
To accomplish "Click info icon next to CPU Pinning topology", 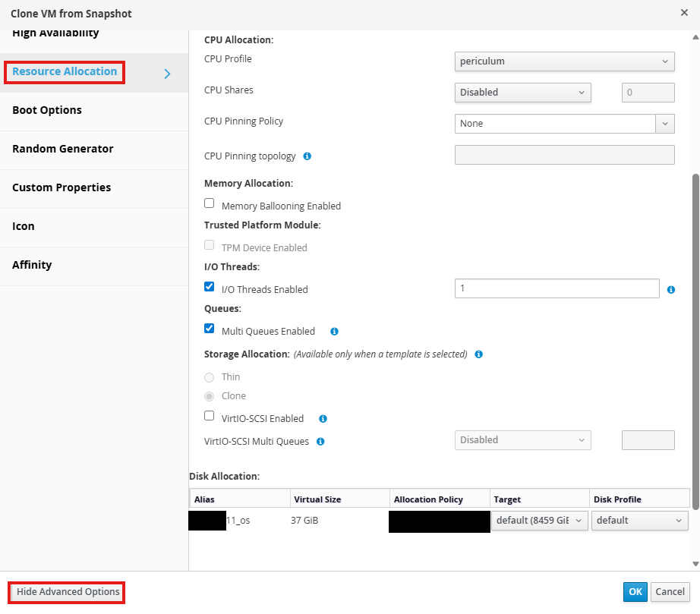I will pyautogui.click(x=307, y=156).
